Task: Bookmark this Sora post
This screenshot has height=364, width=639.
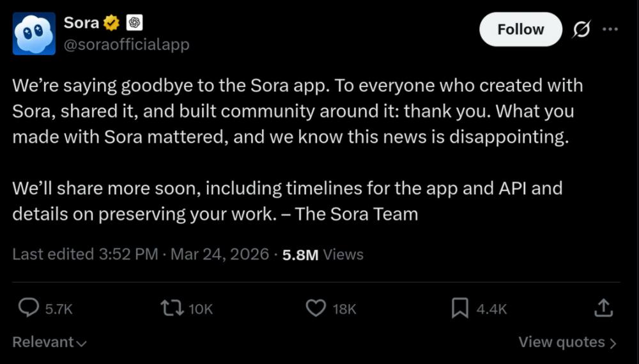Action: [x=460, y=309]
